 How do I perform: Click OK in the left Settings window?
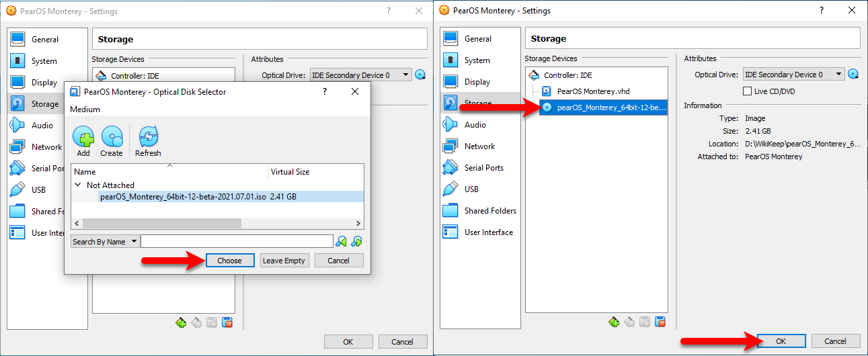point(348,342)
